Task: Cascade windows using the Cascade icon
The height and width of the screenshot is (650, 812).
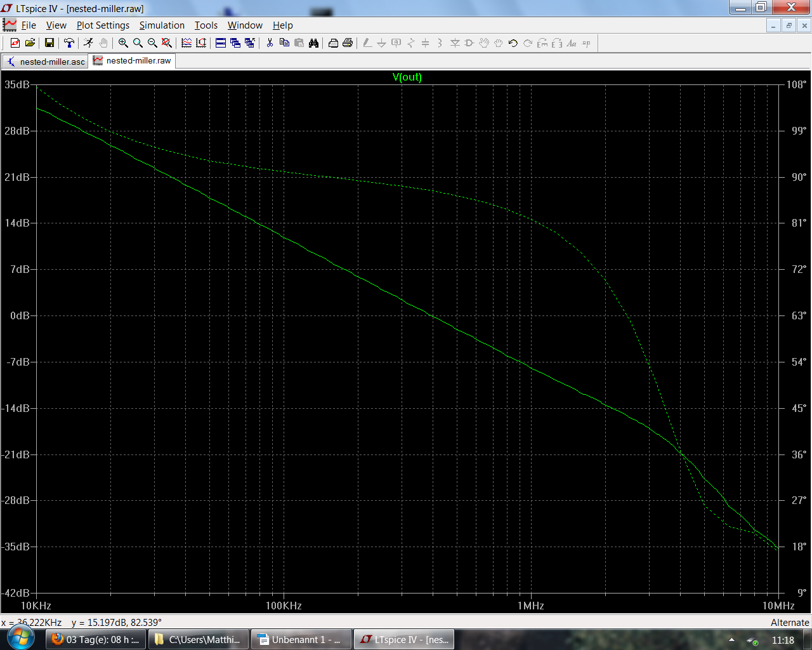Action: (x=235, y=43)
